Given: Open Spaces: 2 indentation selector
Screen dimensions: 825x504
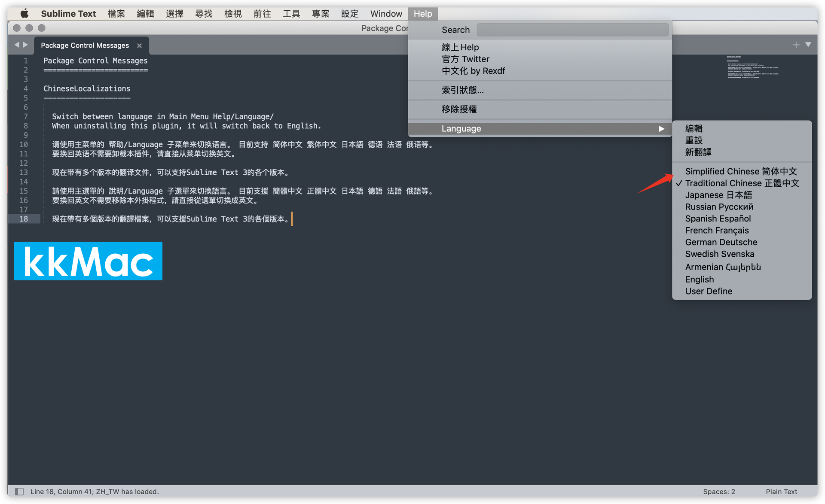Looking at the screenshot, I should pos(719,492).
